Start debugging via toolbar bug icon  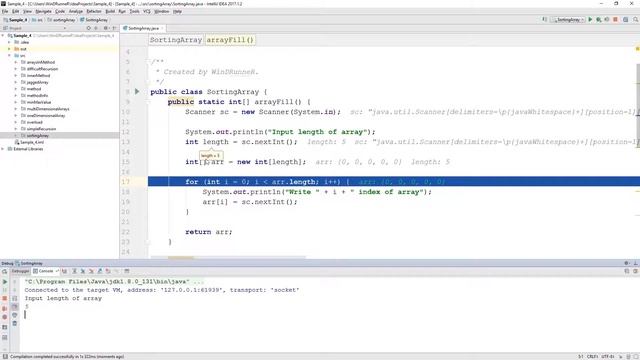(x=598, y=20)
